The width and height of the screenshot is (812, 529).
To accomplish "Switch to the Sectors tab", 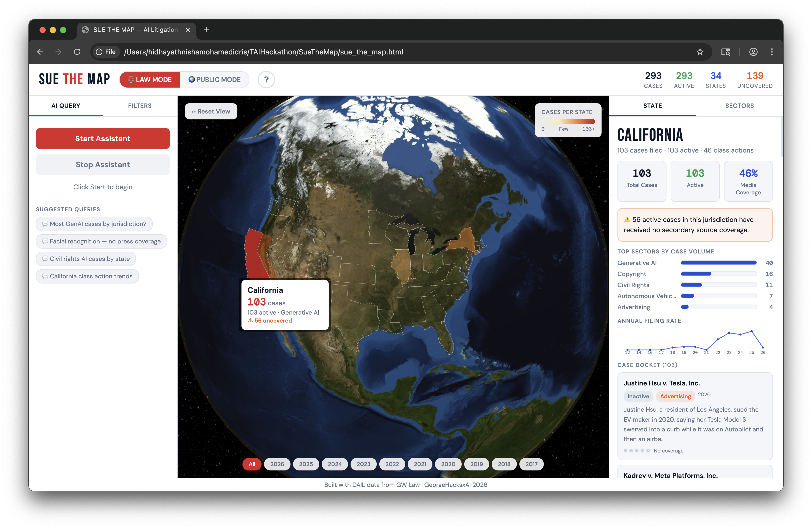I will coord(739,106).
